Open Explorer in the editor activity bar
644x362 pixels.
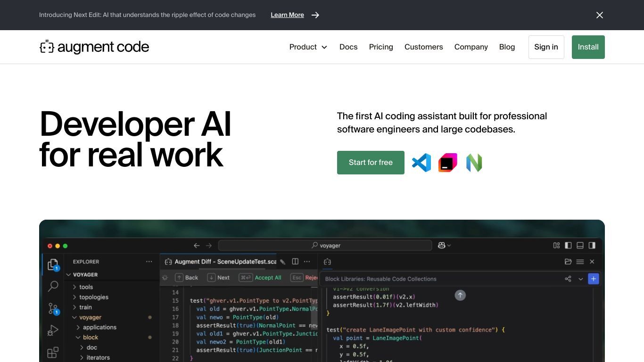click(x=53, y=265)
